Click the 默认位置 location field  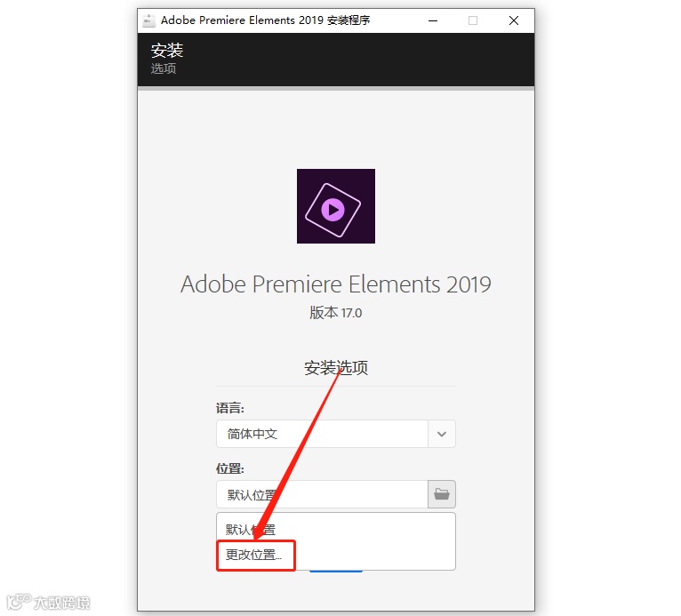tap(322, 494)
